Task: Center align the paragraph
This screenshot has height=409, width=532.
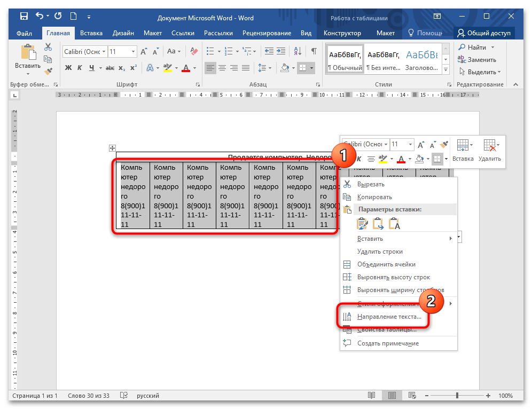Action: [x=222, y=68]
